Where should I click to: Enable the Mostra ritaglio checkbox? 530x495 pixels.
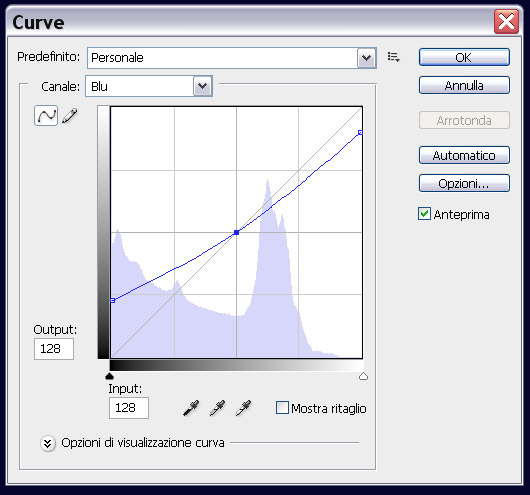(282, 408)
